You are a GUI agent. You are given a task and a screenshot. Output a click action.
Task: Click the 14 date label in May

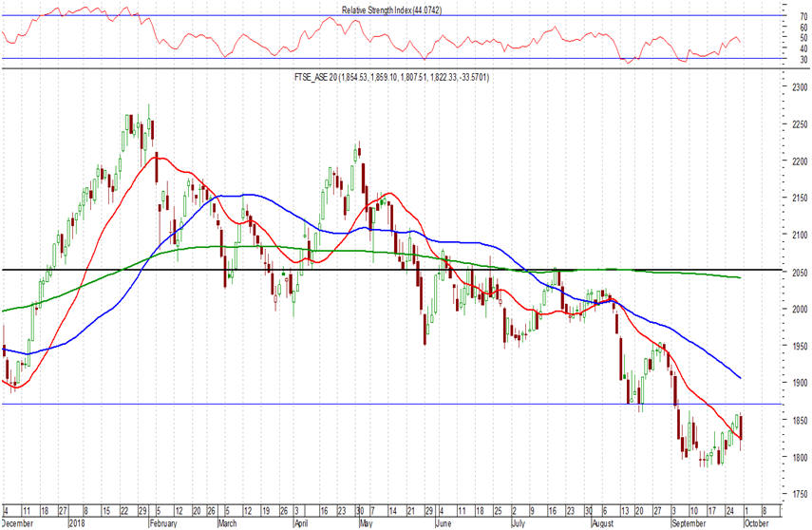click(x=392, y=511)
